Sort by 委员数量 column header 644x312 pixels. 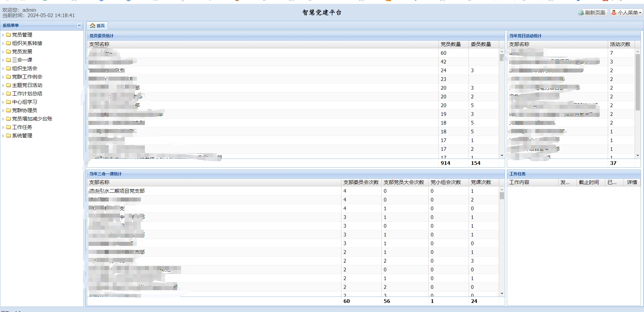(483, 44)
